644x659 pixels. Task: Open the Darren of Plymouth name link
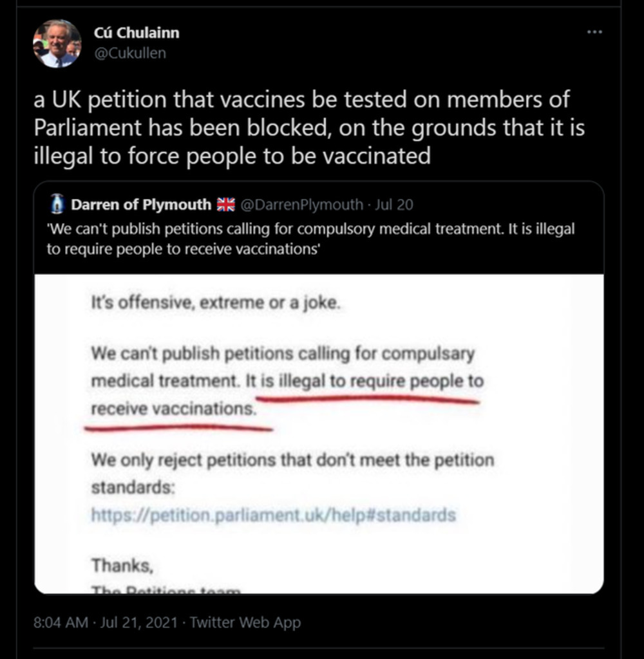click(141, 205)
